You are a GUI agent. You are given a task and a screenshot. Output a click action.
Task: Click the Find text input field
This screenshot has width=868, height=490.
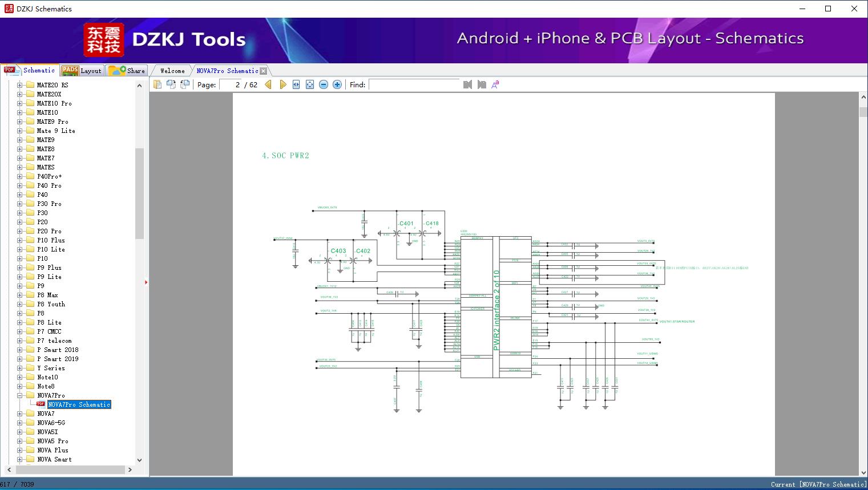click(x=414, y=84)
